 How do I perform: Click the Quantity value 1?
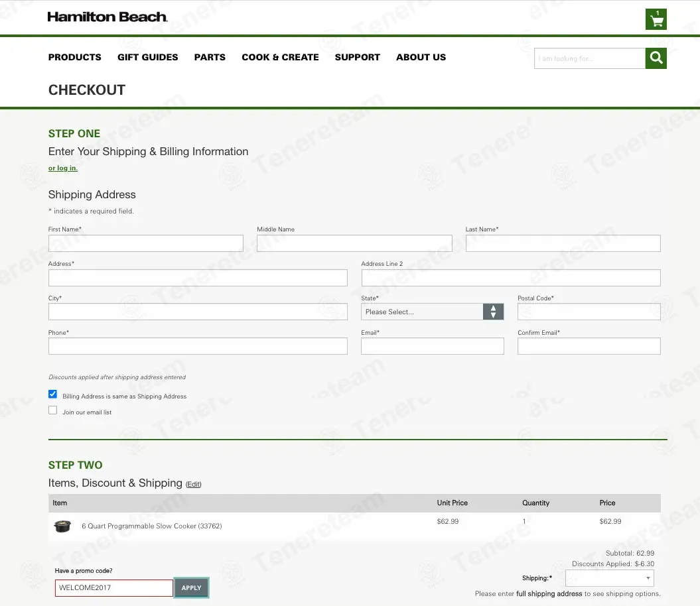pos(524,521)
